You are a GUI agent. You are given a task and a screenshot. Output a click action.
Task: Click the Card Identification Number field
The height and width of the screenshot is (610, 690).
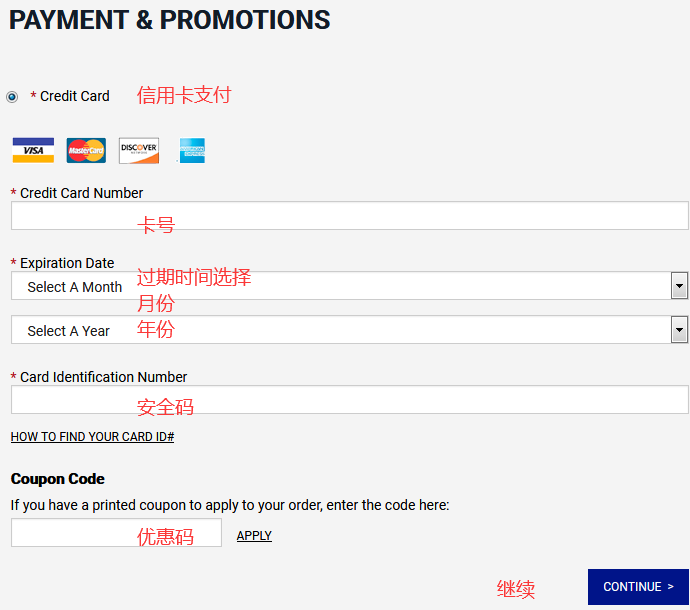click(x=349, y=400)
